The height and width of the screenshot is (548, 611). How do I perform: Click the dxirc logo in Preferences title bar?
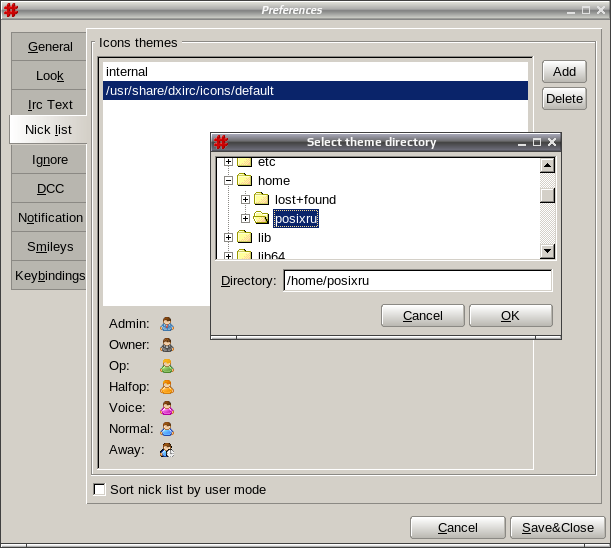point(11,10)
